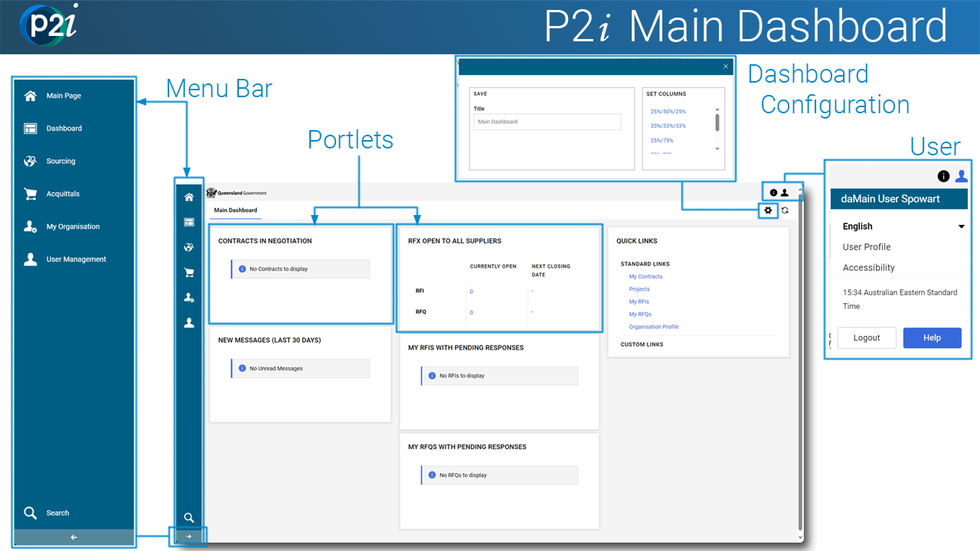The image size is (980, 551).
Task: Click the black info icon in user panel
Action: 943,176
